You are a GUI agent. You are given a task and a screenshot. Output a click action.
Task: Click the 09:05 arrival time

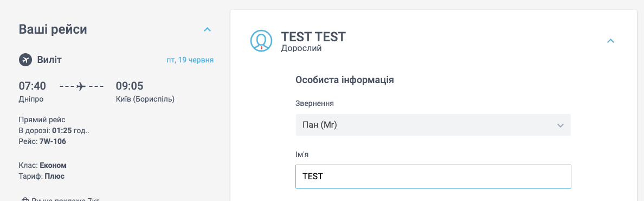(130, 86)
